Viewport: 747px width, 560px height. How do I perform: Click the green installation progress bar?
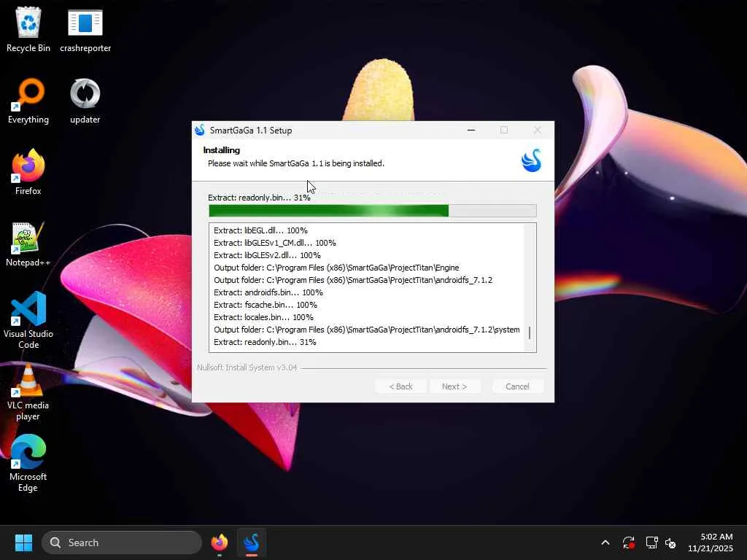[373, 211]
